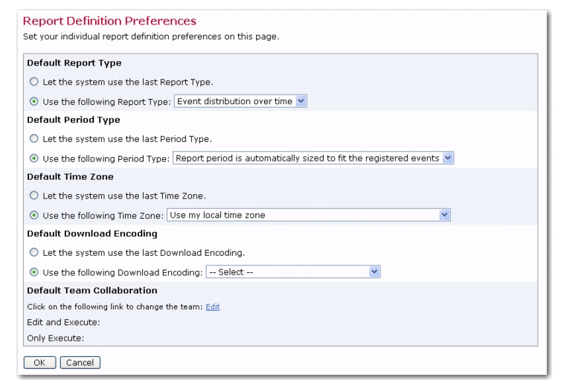Viewport: 561px width, 392px height.
Task: Expand the Time Zone dropdown arrow
Action: pyautogui.click(x=444, y=215)
